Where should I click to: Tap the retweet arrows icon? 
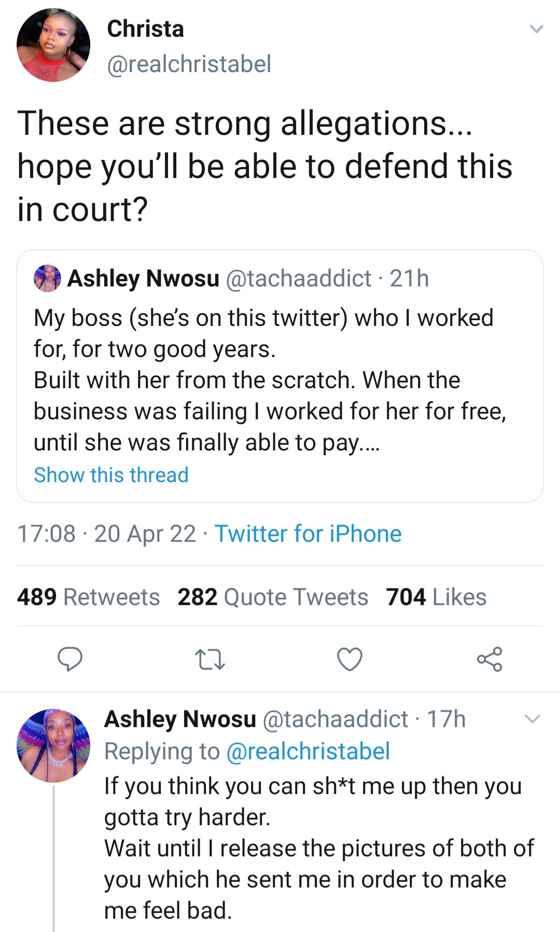209,660
